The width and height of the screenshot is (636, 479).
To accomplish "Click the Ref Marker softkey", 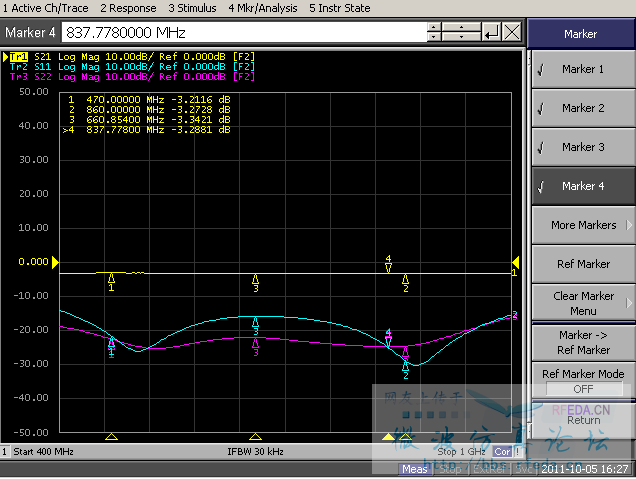I will 583,264.
